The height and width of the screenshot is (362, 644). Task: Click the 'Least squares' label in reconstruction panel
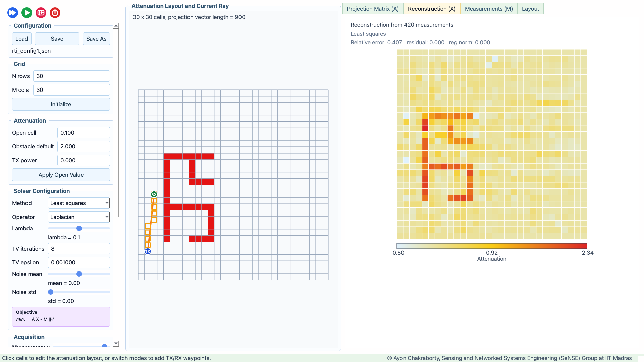pos(368,34)
